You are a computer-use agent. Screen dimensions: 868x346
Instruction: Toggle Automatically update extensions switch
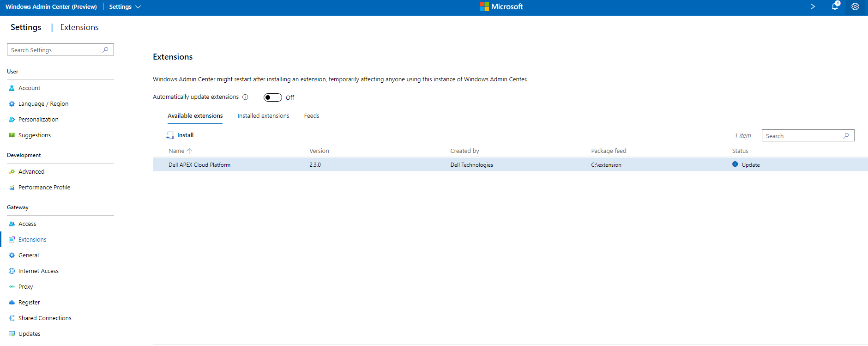272,97
